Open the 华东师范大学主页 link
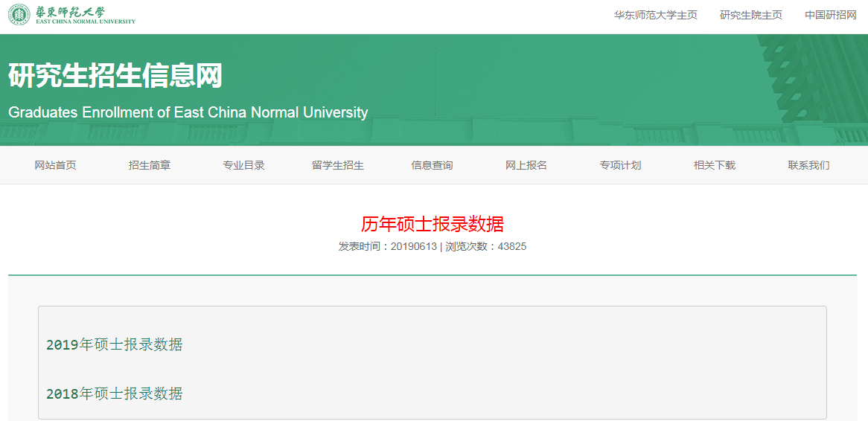This screenshot has height=421, width=868. 655,15
